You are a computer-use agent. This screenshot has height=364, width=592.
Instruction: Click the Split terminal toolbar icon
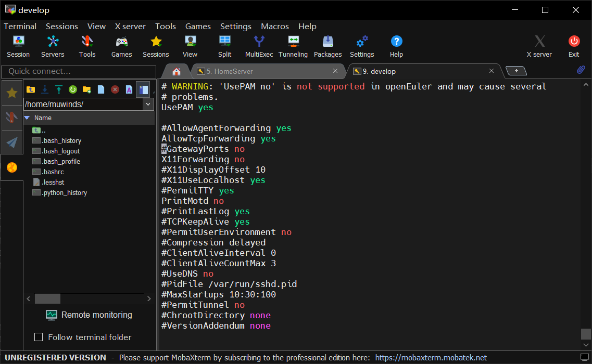coord(225,46)
